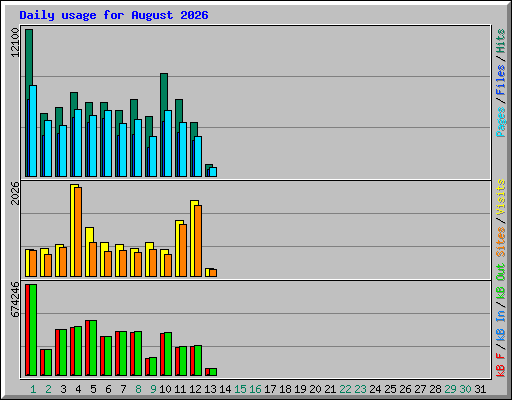The height and width of the screenshot is (400, 512).
Task: Click the 'Files' legend label
Action: pos(500,80)
